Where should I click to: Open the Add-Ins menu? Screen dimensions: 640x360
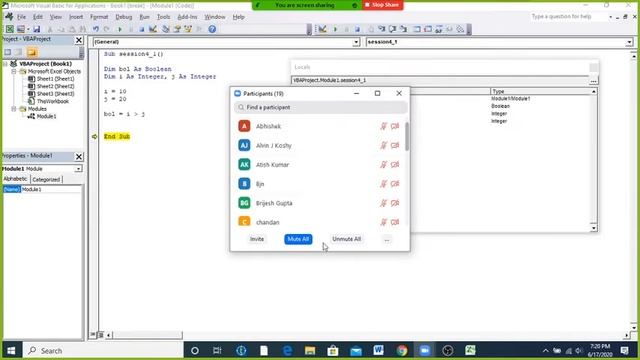pyautogui.click(x=187, y=17)
